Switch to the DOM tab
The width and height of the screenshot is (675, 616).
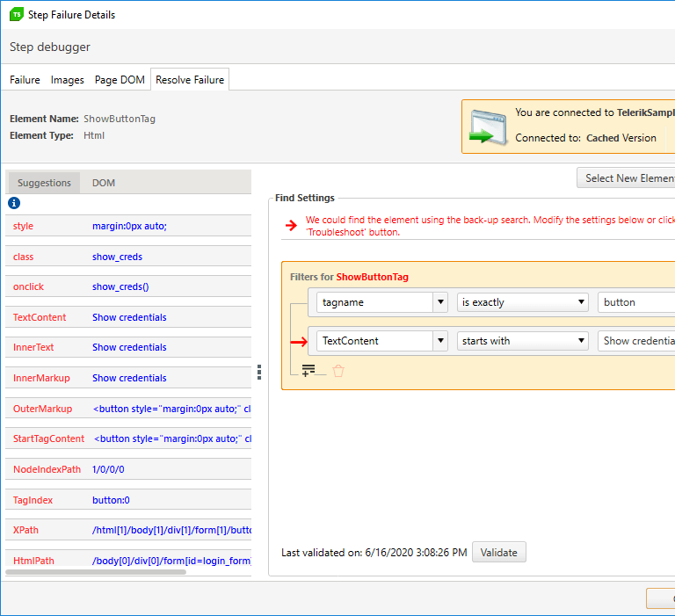tap(104, 183)
